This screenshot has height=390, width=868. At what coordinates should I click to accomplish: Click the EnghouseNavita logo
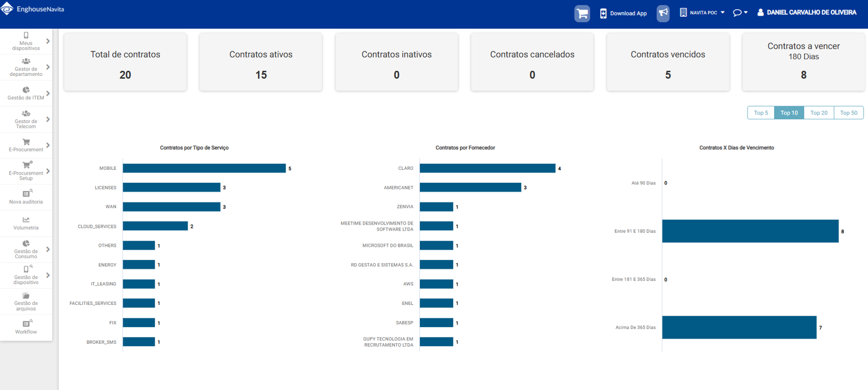pos(33,9)
